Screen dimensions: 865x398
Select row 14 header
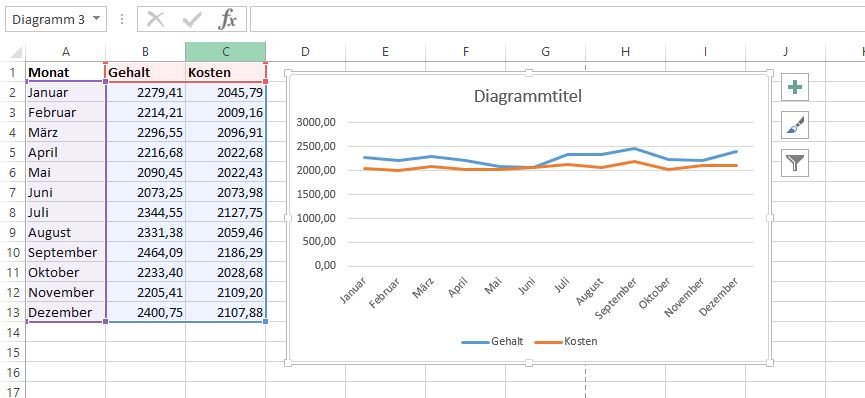point(13,332)
